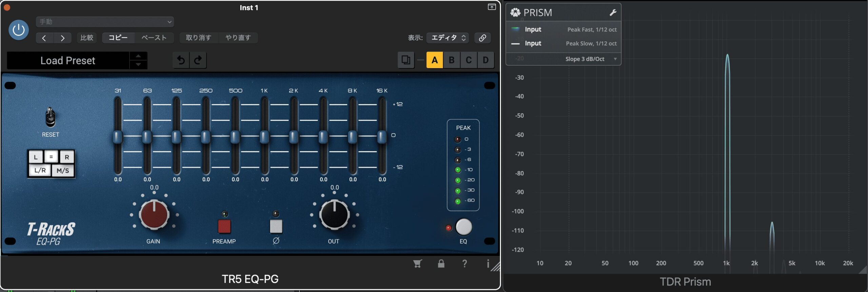Click the T-RackS undo arrow icon
This screenshot has width=868, height=292.
pyautogui.click(x=181, y=60)
